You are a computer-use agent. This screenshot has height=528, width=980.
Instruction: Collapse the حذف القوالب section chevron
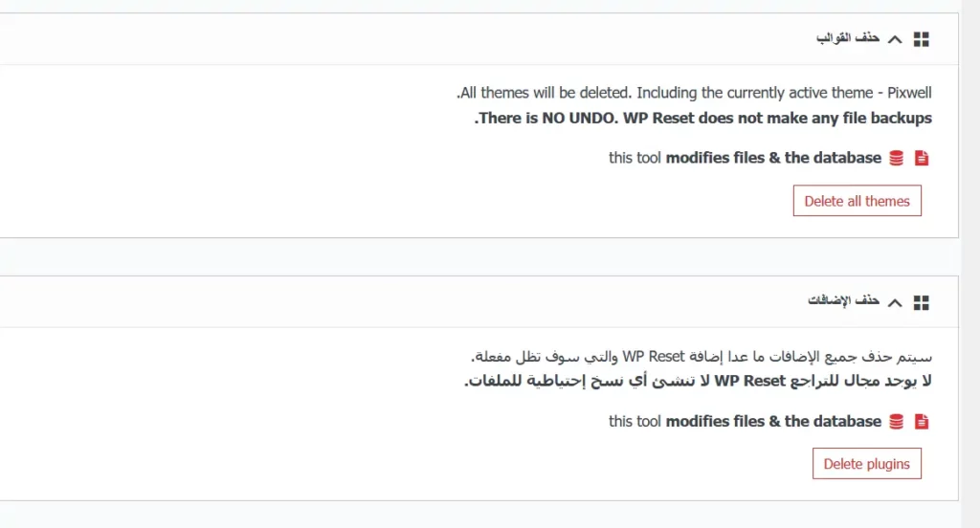click(x=895, y=39)
